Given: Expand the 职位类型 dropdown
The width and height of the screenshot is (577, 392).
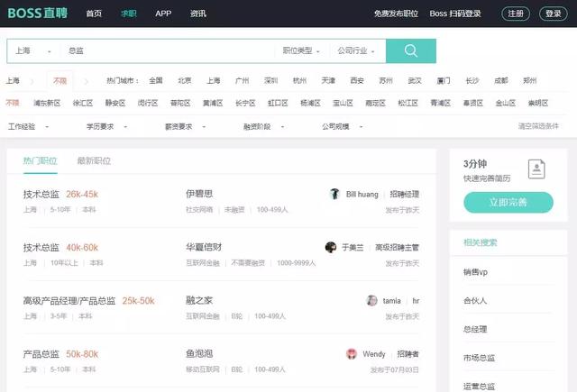Looking at the screenshot, I should (x=300, y=50).
